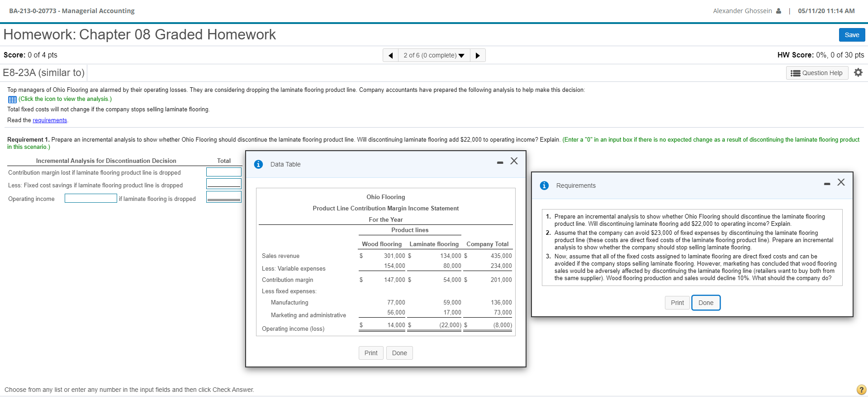Click the Less: Variable expenses row label
868x400 pixels.
click(x=294, y=269)
